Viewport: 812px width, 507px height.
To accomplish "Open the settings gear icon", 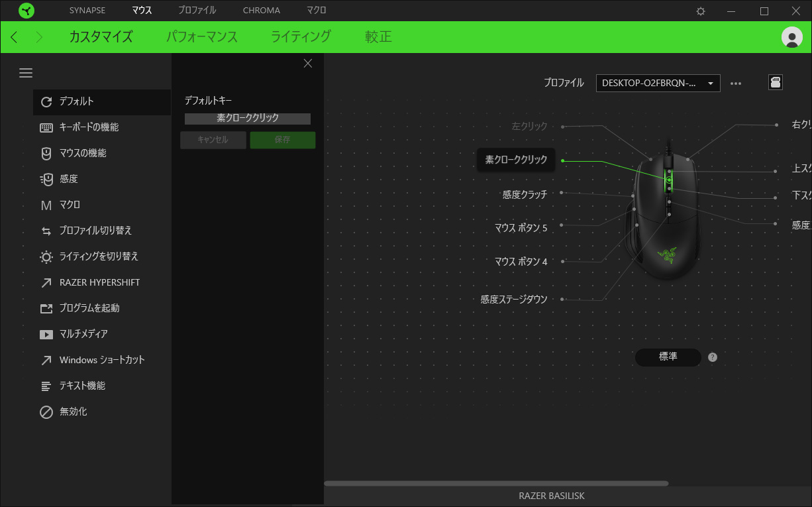I will [701, 11].
